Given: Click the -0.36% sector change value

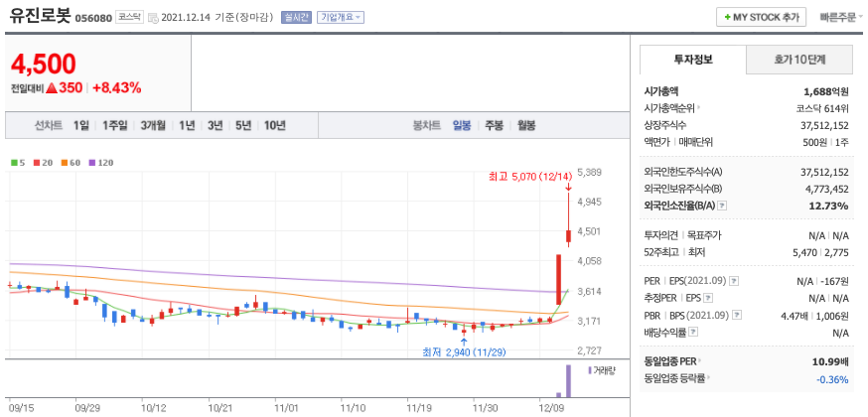Looking at the screenshot, I should [832, 380].
